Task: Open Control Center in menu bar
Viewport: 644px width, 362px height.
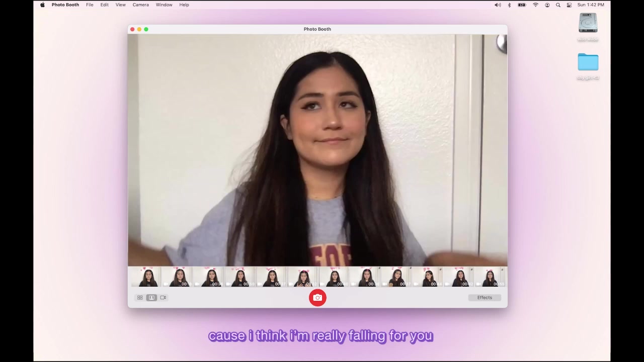Action: [x=569, y=5]
